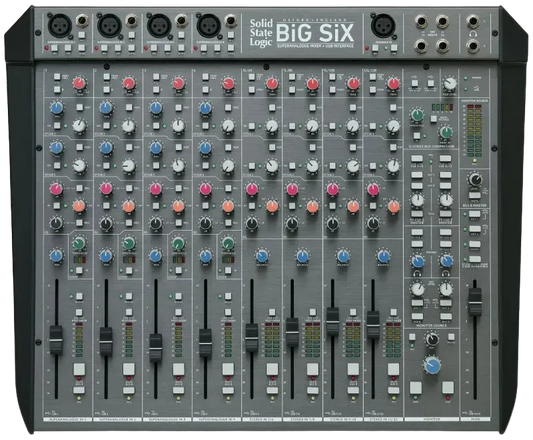Viewport: 533px width, 440px height.
Task: Click the white talk level knob
Action: [x=450, y=83]
